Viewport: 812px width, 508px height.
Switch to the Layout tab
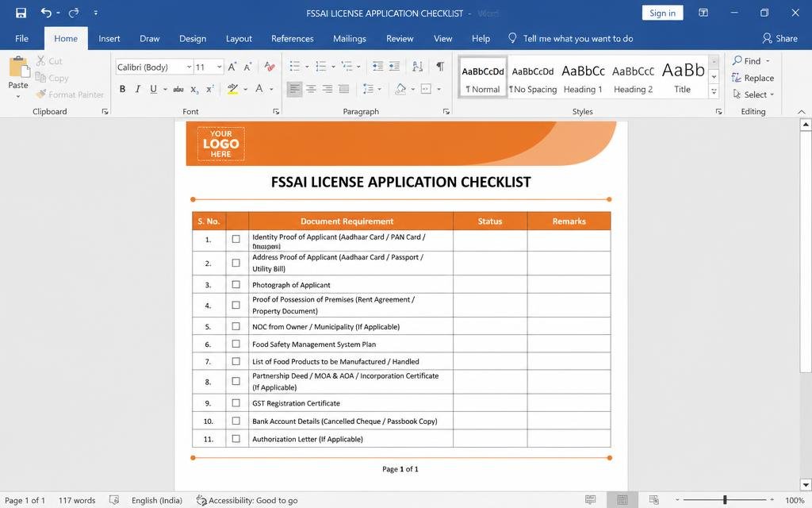[x=239, y=38]
